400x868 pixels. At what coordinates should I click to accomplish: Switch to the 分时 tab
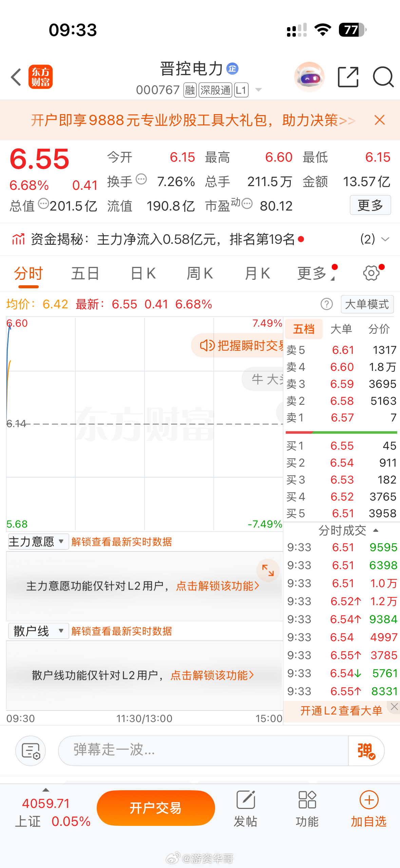click(28, 273)
